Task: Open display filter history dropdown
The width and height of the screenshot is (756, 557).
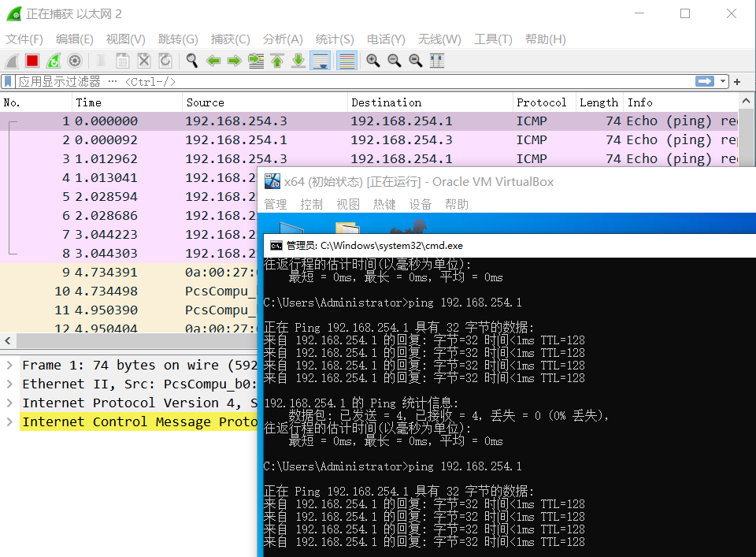Action: pyautogui.click(x=723, y=81)
